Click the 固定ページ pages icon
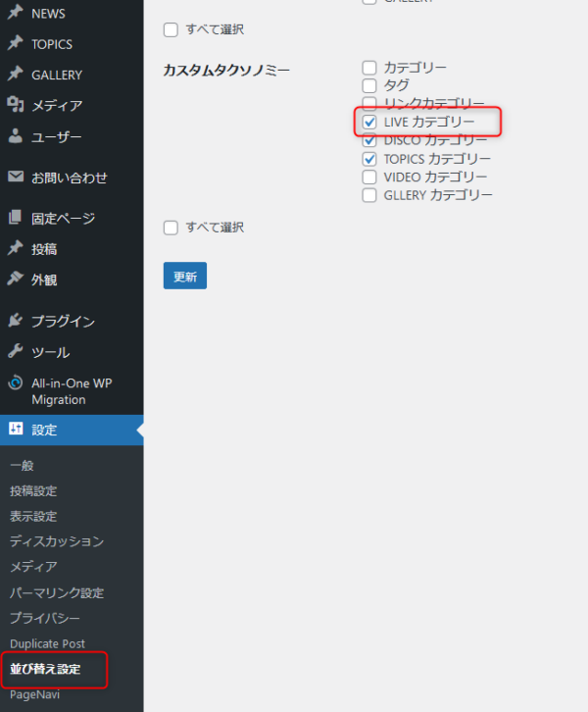 (x=15, y=218)
